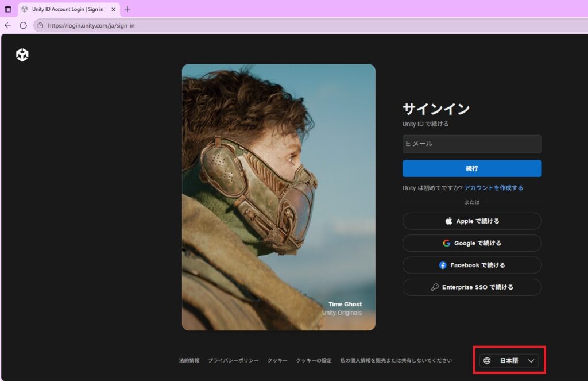The width and height of the screenshot is (588, 381).
Task: Continue with Apple で続ける button
Action: [x=472, y=221]
